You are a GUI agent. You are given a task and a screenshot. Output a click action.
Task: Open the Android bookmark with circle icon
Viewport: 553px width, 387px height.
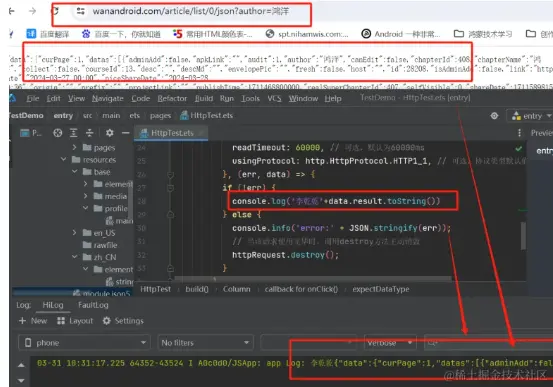[x=401, y=34]
